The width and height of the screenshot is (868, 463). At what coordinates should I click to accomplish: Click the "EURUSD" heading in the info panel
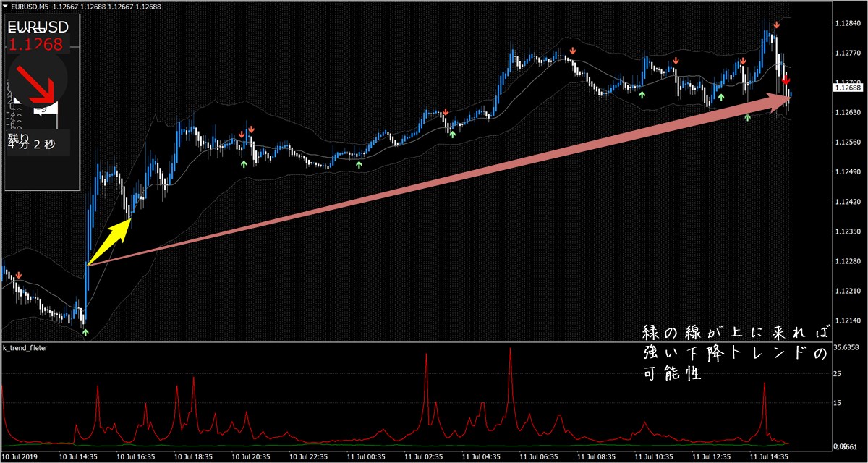38,27
